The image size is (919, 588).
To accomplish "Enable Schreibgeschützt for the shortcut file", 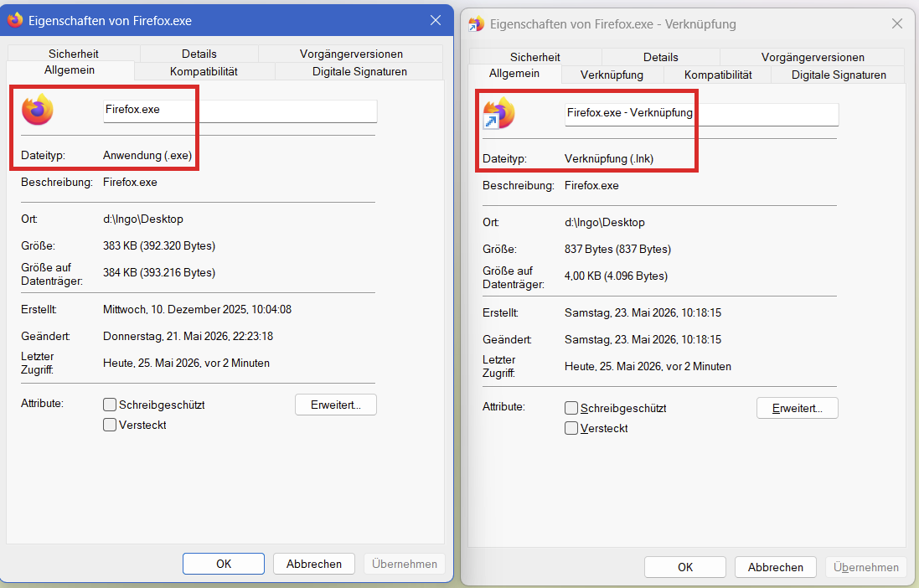I will click(571, 408).
